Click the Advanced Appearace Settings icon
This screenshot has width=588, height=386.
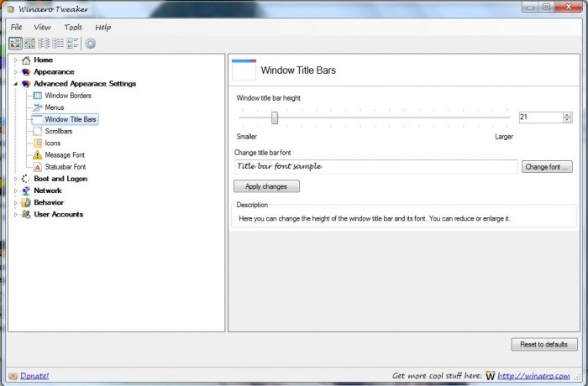26,84
